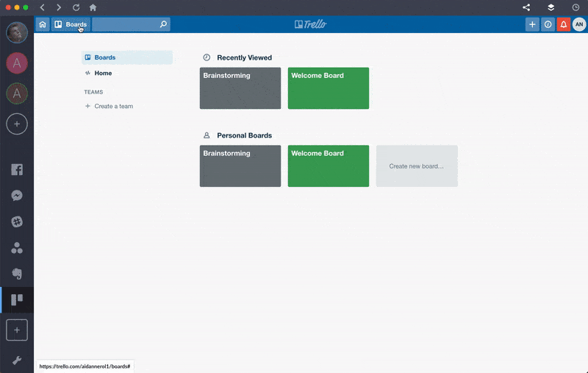Click the Create a team link

click(109, 106)
